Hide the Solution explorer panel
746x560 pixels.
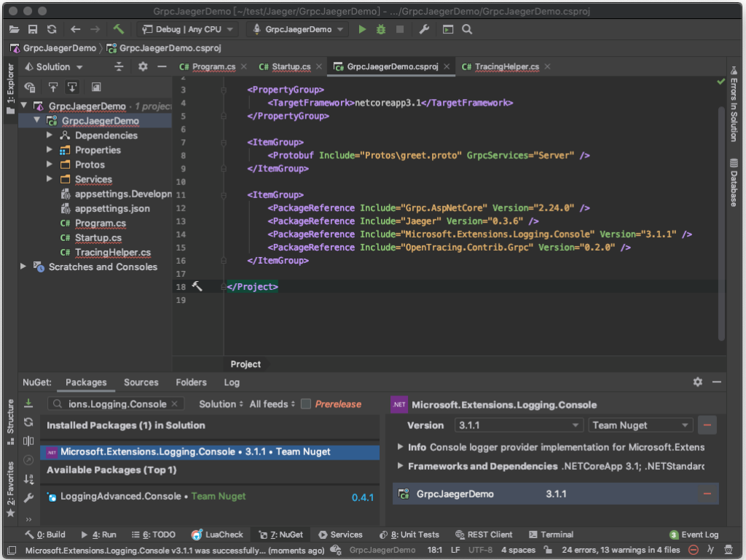pyautogui.click(x=162, y=67)
